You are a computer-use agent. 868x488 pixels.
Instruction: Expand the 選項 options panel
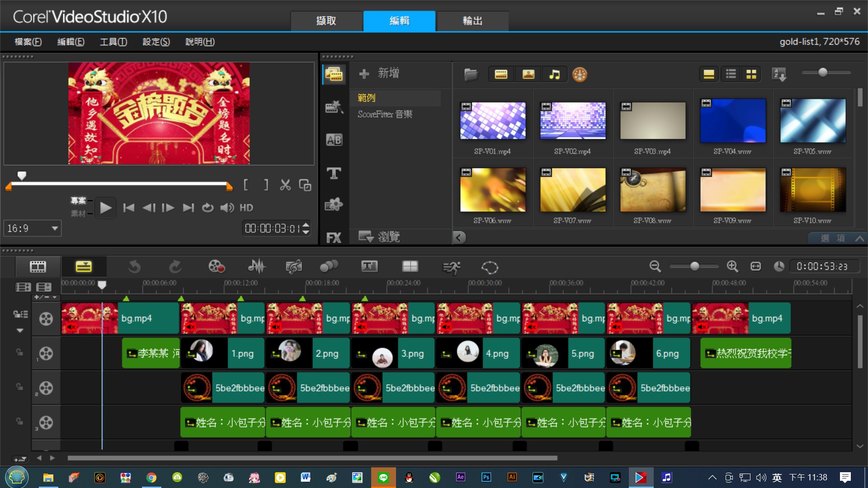(x=837, y=238)
